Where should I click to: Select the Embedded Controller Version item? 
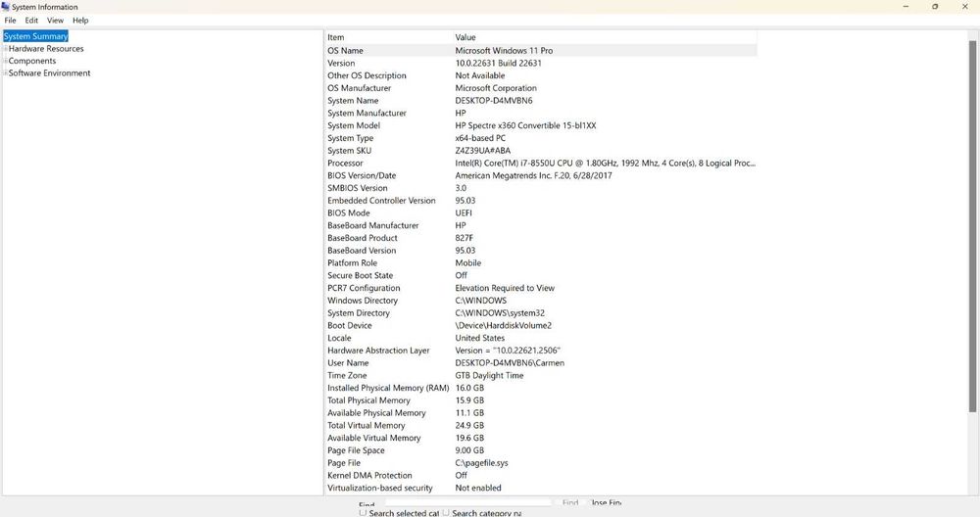tap(381, 201)
